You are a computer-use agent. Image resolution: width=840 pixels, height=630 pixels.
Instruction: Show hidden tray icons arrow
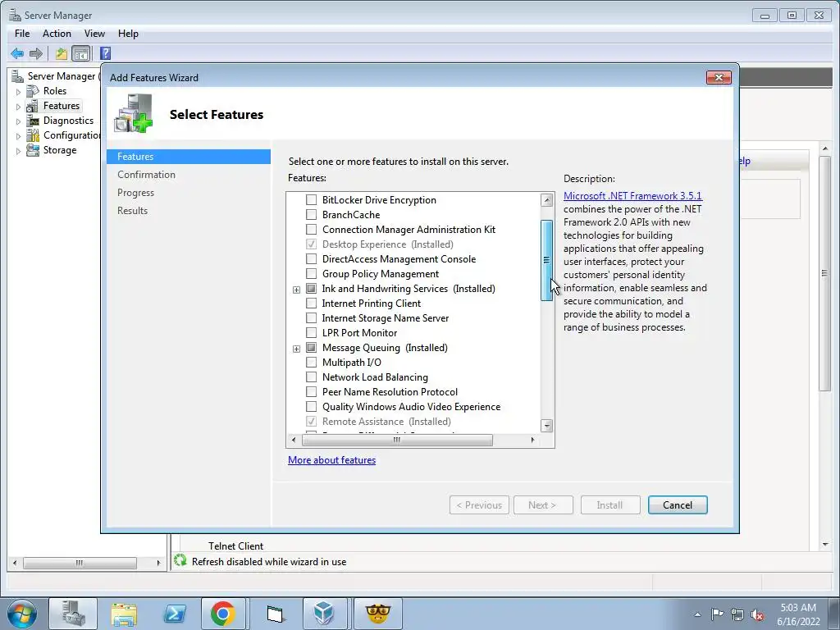pyautogui.click(x=697, y=614)
